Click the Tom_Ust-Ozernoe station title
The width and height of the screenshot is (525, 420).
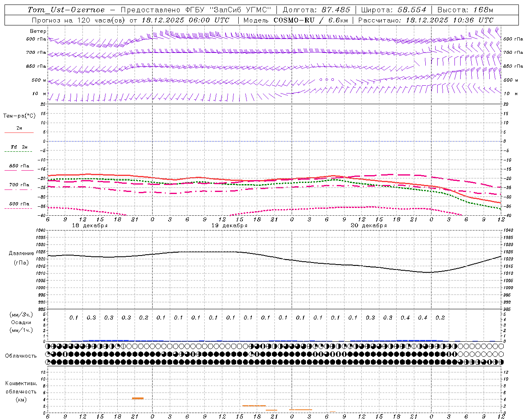coord(66,10)
